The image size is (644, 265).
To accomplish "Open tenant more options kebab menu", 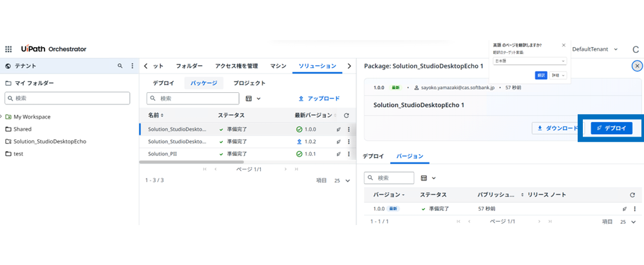I will [132, 66].
